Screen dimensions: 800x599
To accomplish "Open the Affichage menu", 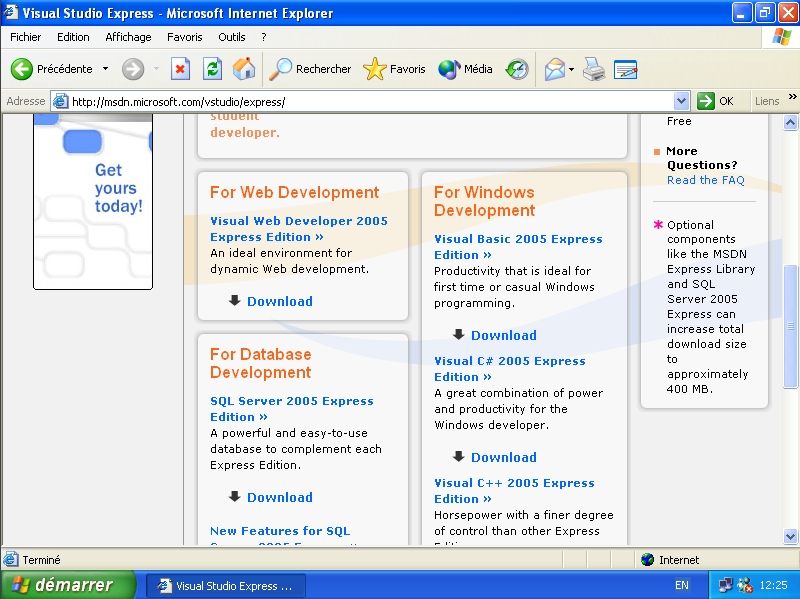I will [x=128, y=37].
